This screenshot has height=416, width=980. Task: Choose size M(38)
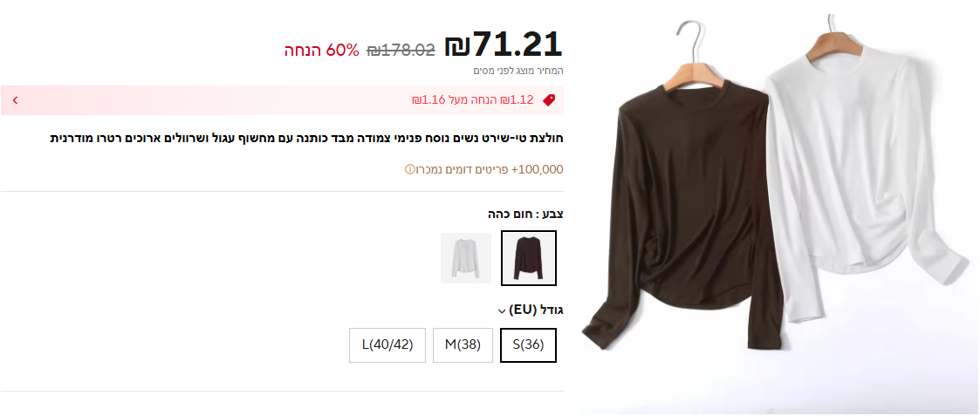tap(463, 344)
